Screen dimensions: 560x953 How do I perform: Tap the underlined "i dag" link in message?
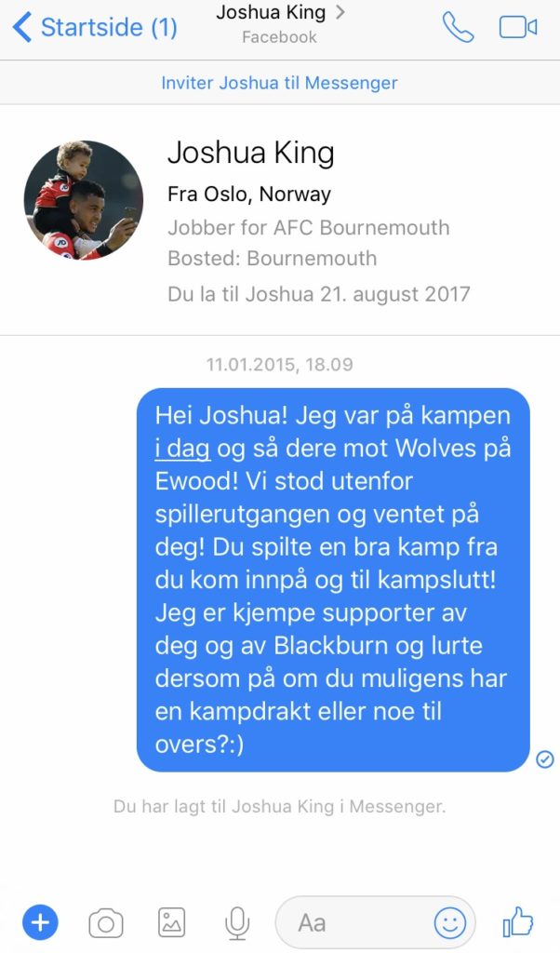click(x=182, y=449)
